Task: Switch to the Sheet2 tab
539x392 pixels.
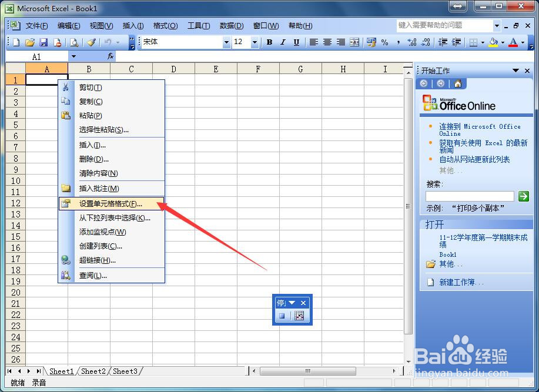Action: [x=93, y=371]
